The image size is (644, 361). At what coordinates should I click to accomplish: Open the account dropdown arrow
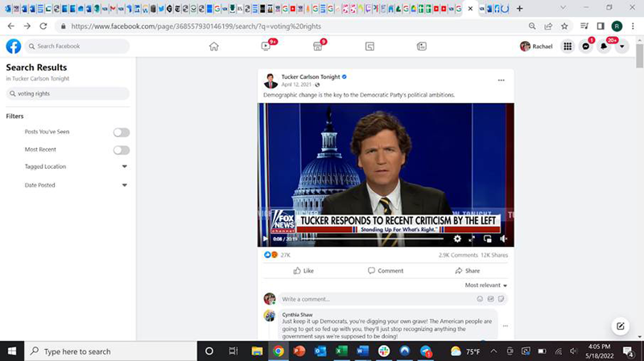(621, 47)
